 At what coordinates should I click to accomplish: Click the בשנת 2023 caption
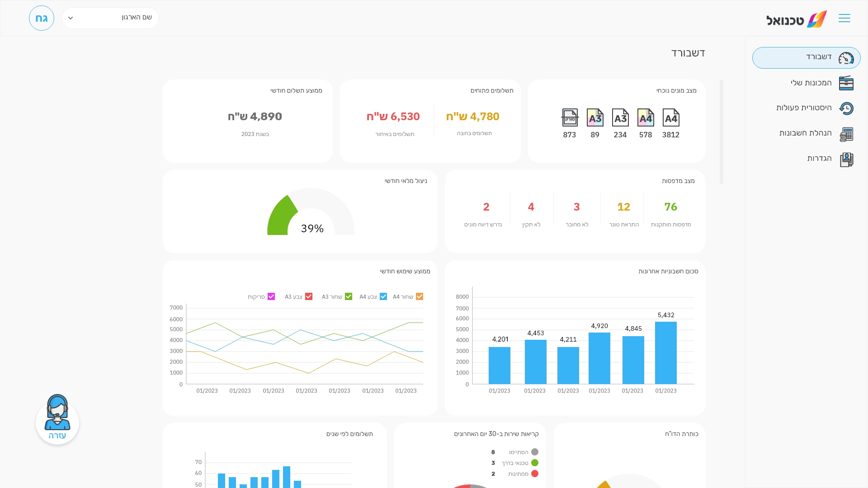pos(255,134)
